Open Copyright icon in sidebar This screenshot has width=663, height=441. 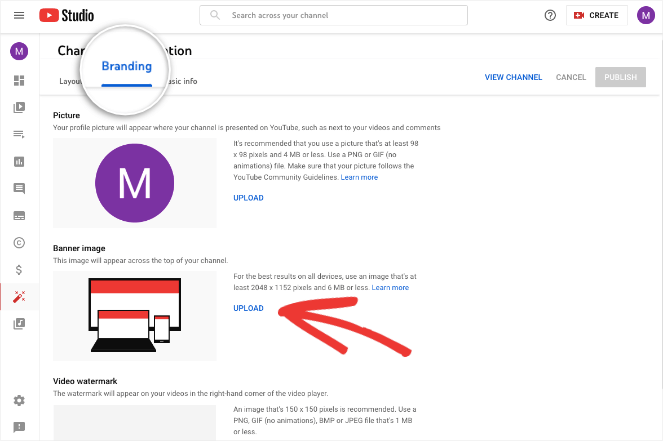coord(18,242)
